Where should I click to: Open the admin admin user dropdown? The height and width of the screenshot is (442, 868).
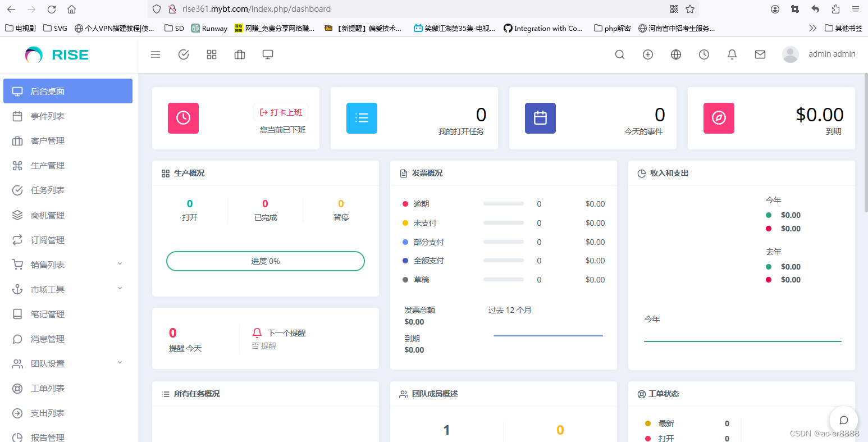[832, 54]
